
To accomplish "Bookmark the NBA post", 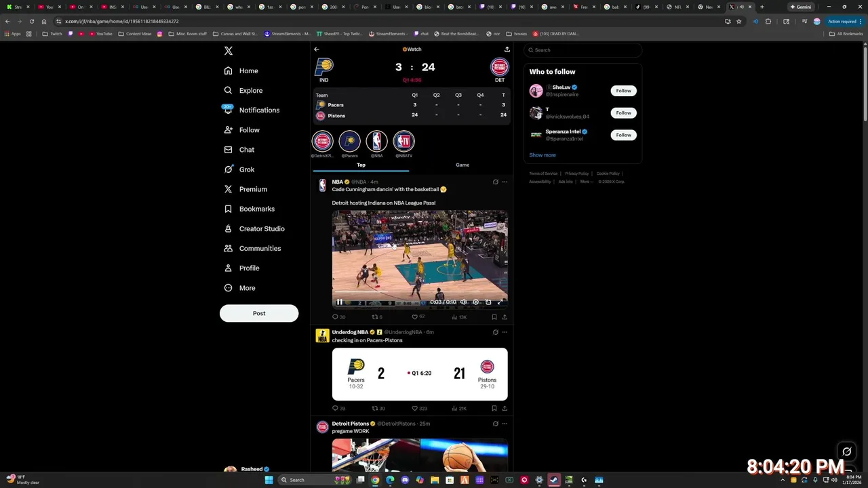I will (x=494, y=317).
